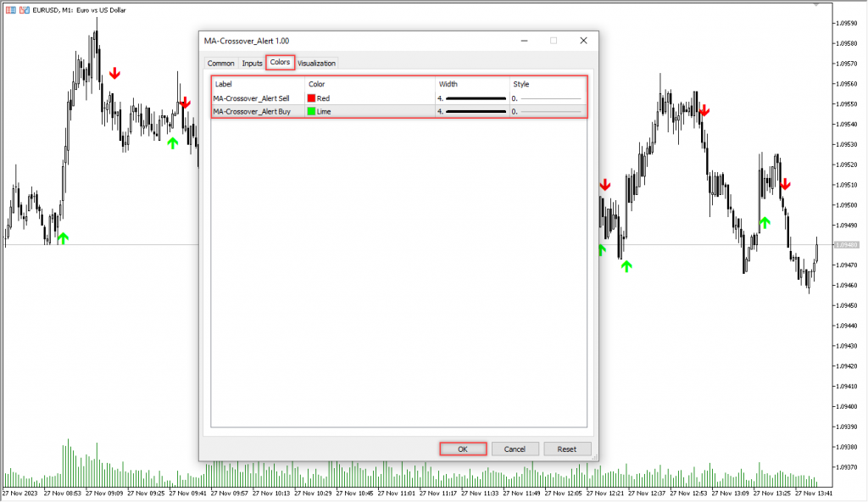This screenshot has height=502, width=868.
Task: Click the green buy arrow near 13:09
Action: (765, 223)
